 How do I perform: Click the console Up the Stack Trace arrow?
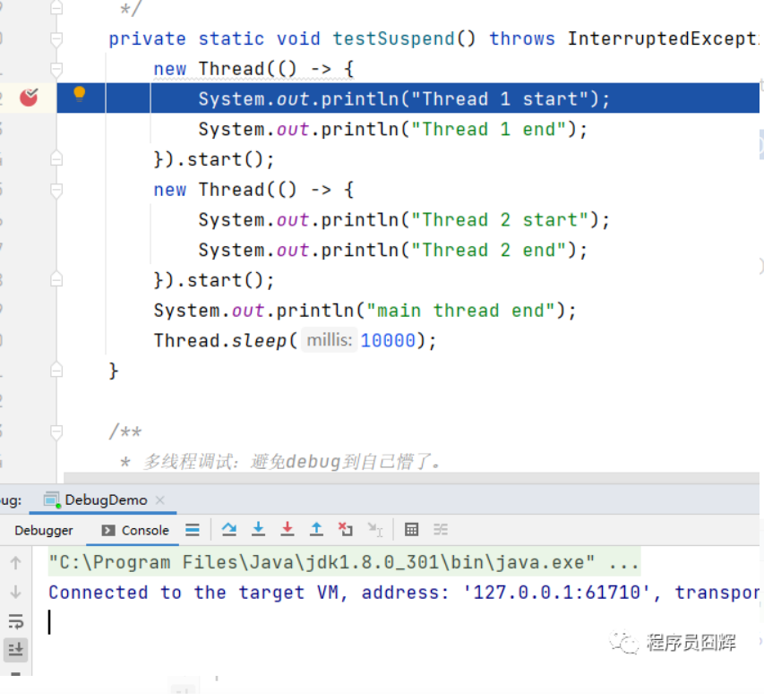(x=15, y=563)
